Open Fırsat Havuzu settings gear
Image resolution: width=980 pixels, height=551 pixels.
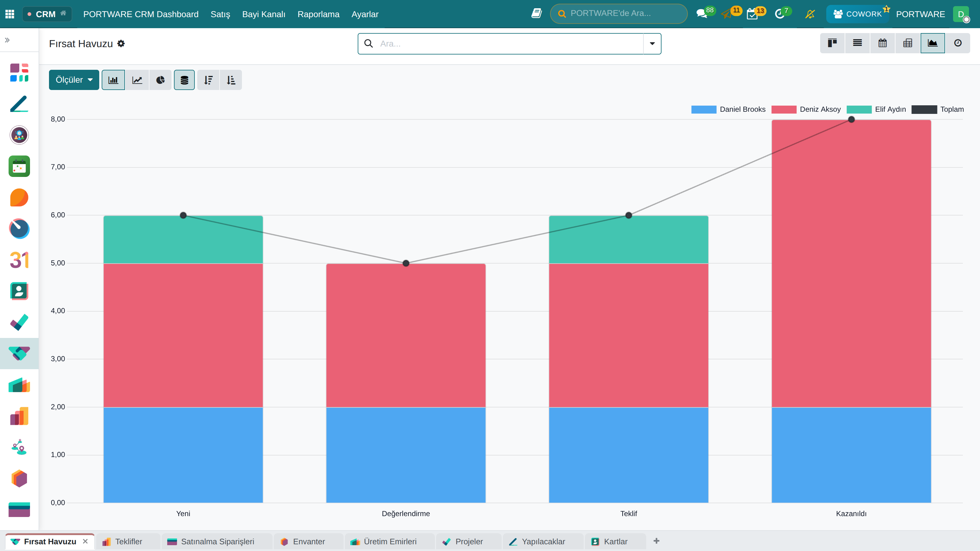[x=121, y=43]
